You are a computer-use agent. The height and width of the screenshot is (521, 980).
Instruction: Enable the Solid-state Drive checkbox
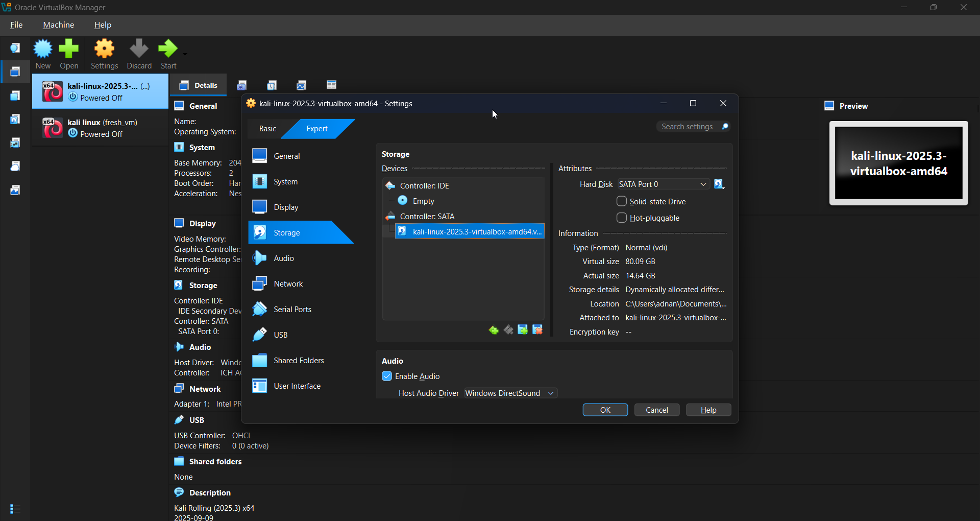coord(622,201)
